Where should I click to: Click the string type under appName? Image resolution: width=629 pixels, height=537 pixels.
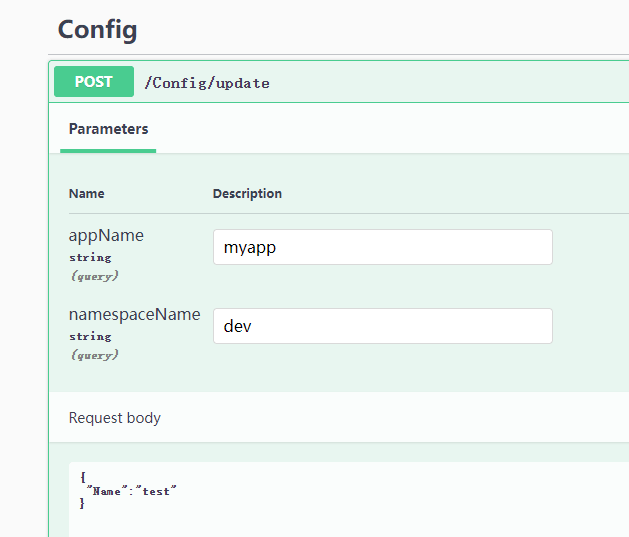pyautogui.click(x=90, y=257)
